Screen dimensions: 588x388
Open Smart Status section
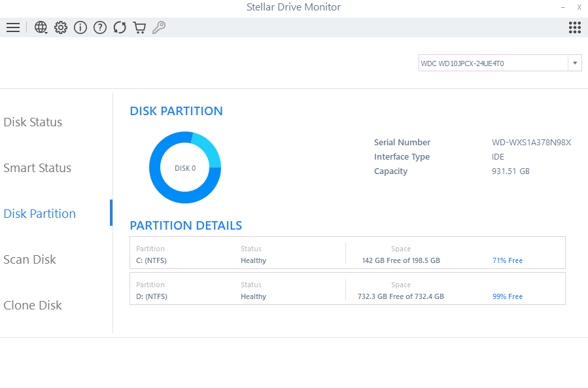coord(37,168)
